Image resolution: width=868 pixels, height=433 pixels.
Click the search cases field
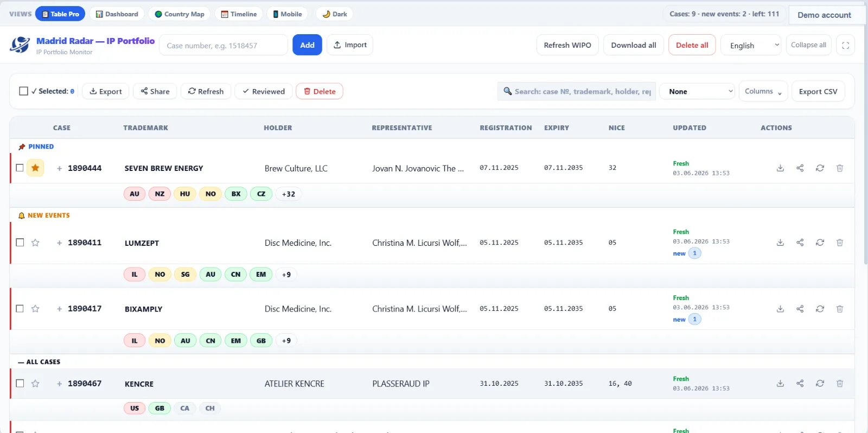point(577,91)
